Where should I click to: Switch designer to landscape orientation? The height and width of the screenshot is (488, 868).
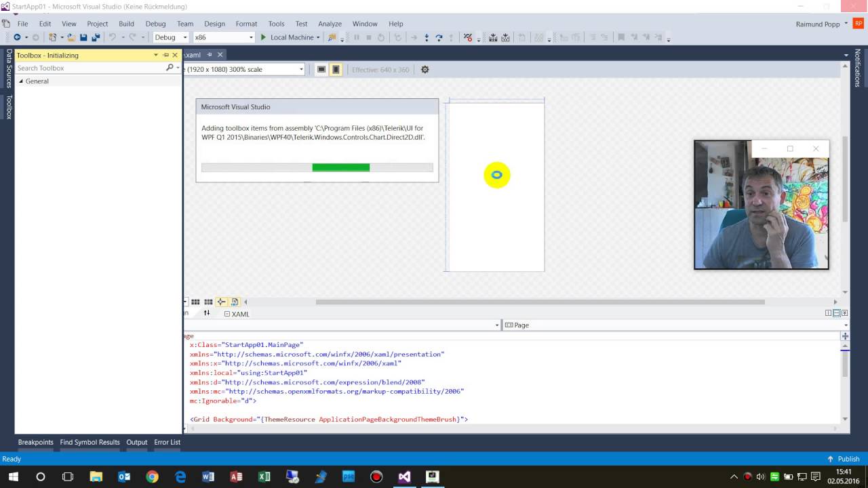click(321, 69)
